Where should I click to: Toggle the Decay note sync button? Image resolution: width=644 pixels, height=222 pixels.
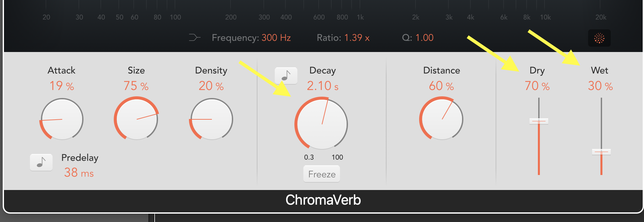pyautogui.click(x=286, y=76)
